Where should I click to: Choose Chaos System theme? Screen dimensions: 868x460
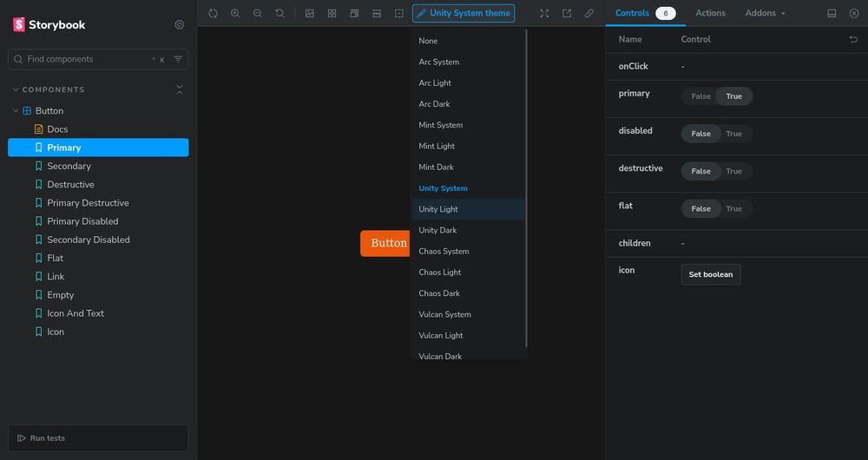pyautogui.click(x=468, y=252)
